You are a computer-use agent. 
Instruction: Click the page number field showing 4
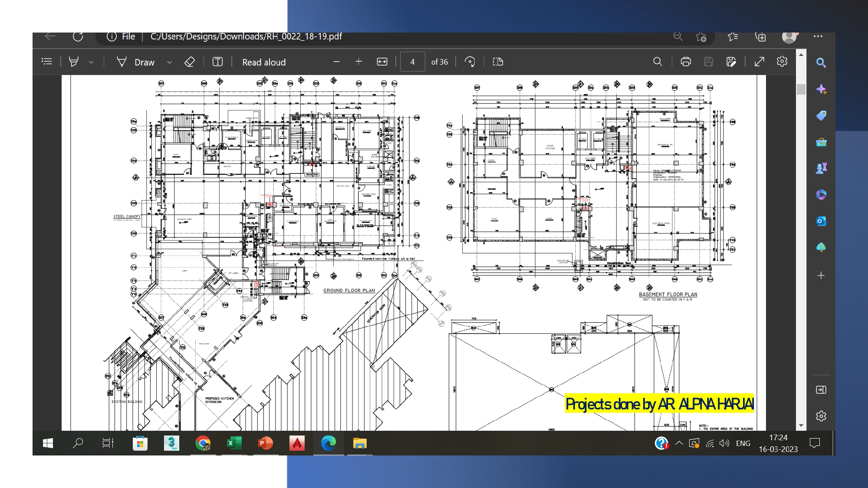click(x=413, y=62)
